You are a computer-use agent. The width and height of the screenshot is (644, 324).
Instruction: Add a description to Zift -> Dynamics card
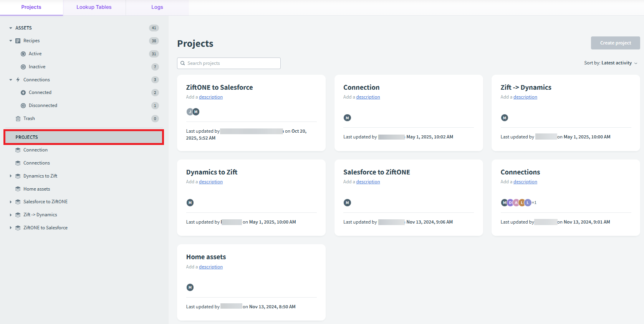pos(525,97)
